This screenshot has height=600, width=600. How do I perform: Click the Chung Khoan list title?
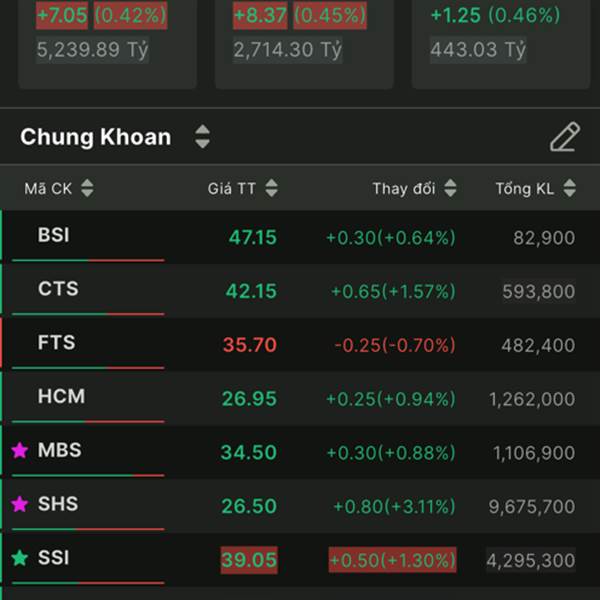click(96, 137)
